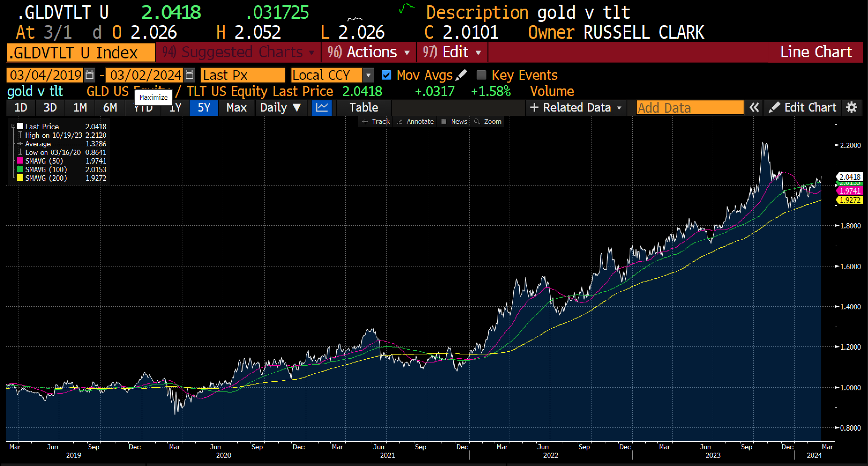The height and width of the screenshot is (466, 868).
Task: Switch to the Max time range tab
Action: 236,108
